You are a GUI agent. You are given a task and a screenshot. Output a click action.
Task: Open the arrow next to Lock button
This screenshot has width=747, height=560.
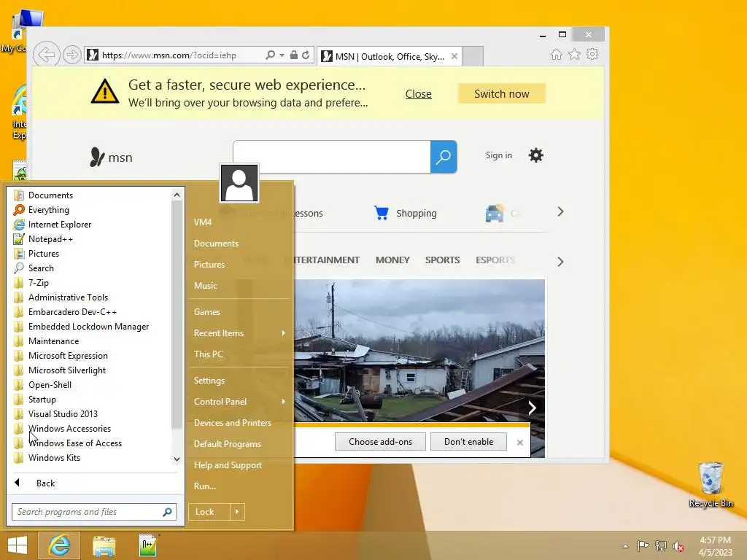pos(237,512)
